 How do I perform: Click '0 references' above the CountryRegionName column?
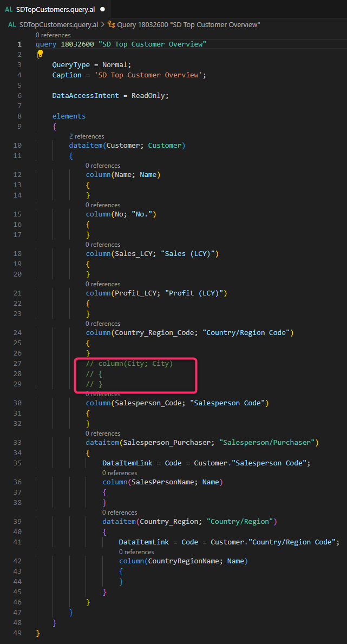point(136,551)
